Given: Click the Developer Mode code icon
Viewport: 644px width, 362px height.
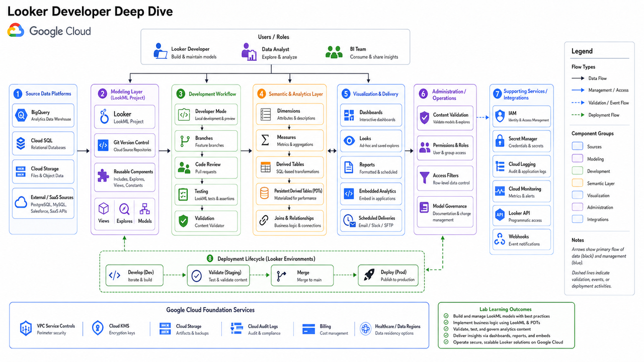Looking at the screenshot, I should click(184, 115).
